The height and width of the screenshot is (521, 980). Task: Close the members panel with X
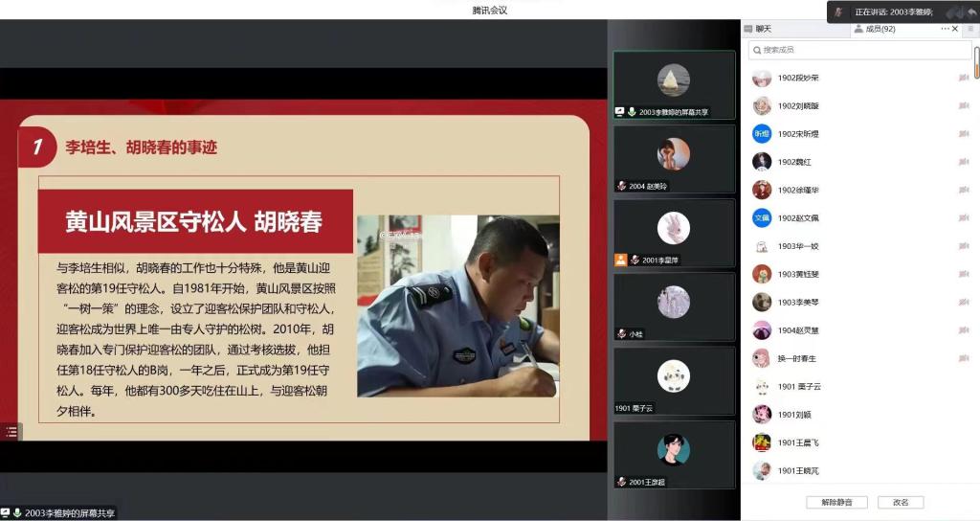[x=955, y=29]
